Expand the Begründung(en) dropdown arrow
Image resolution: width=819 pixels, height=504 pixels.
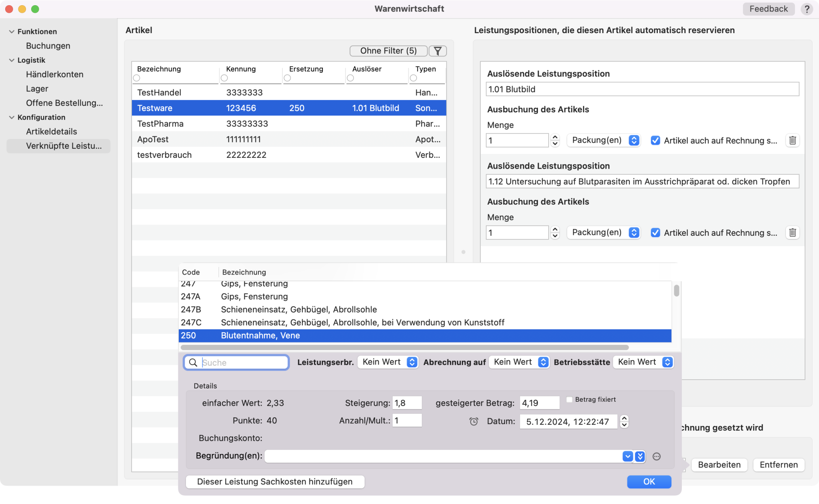point(627,456)
